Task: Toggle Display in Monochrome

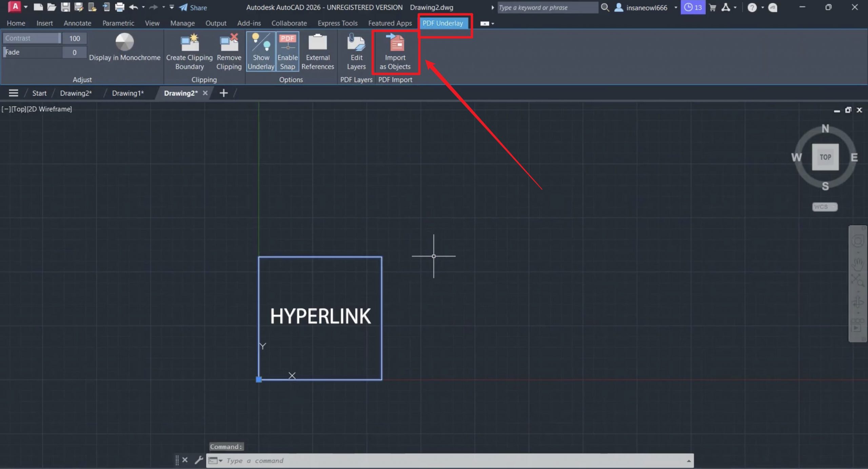Action: tap(124, 47)
